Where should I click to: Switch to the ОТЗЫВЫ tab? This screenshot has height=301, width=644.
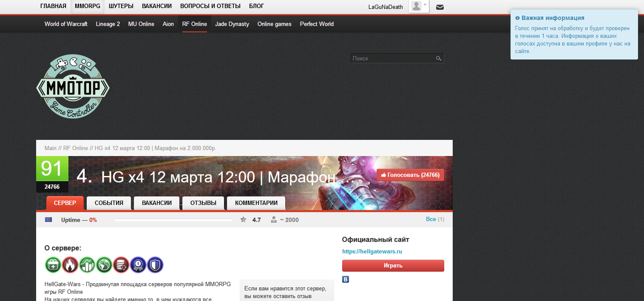[x=203, y=203]
